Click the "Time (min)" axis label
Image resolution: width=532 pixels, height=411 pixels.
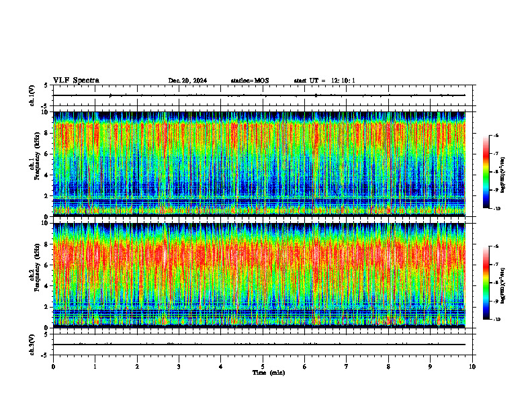click(269, 373)
